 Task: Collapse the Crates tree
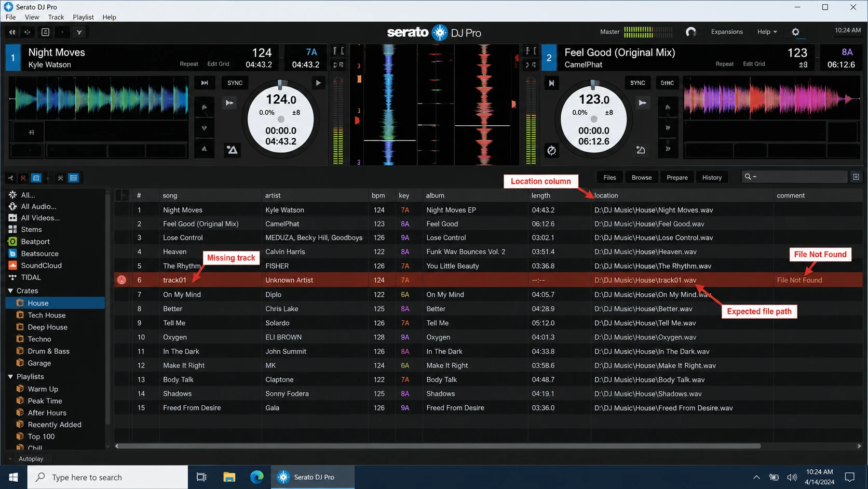pos(10,291)
